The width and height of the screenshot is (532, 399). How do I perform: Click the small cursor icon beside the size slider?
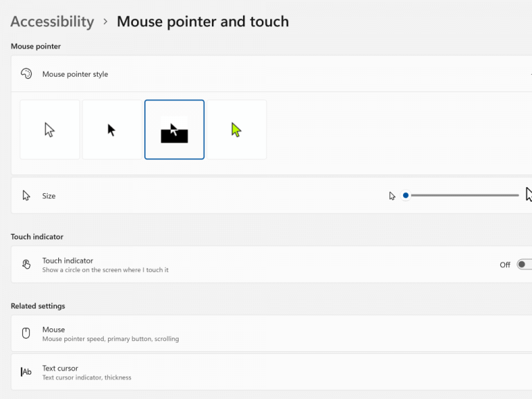(x=392, y=196)
